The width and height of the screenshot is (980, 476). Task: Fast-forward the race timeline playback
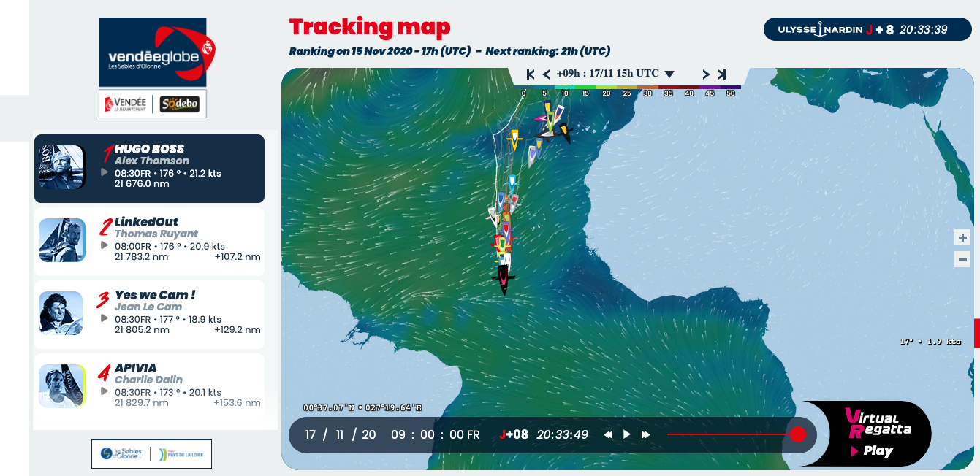pyautogui.click(x=645, y=435)
